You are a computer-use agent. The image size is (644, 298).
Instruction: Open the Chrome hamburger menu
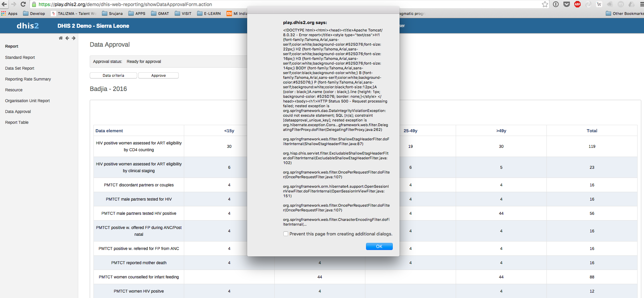tap(641, 4)
